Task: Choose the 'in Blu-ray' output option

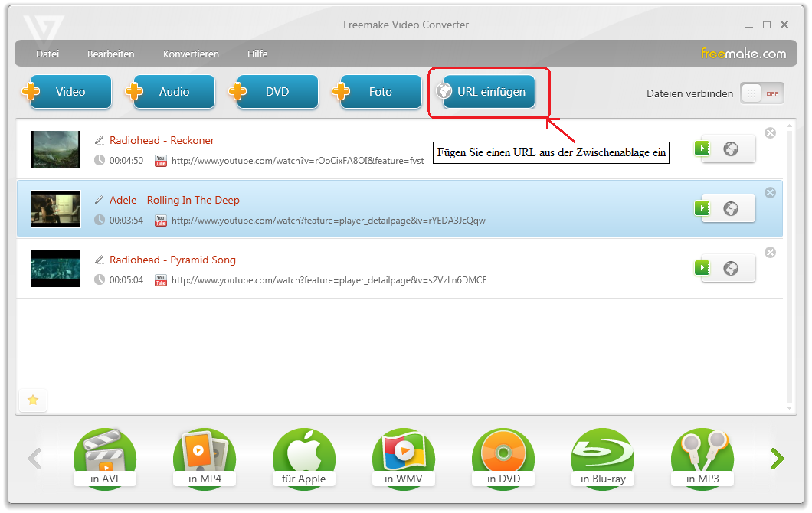Action: click(602, 457)
